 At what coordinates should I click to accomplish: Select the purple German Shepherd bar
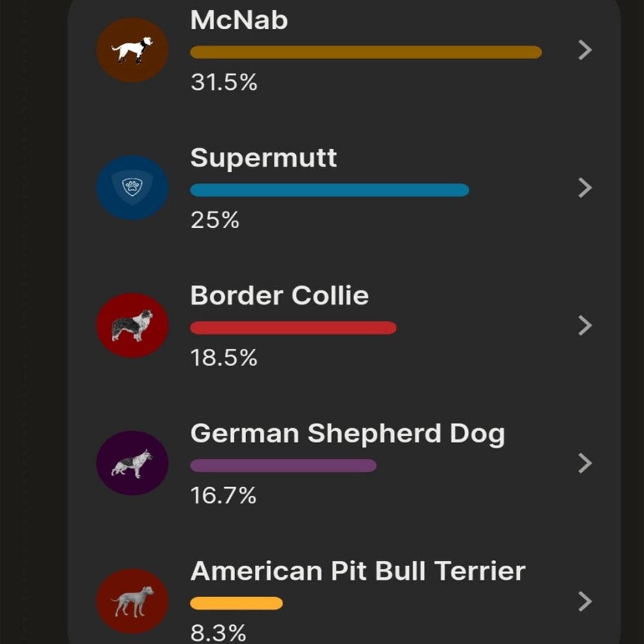[283, 465]
